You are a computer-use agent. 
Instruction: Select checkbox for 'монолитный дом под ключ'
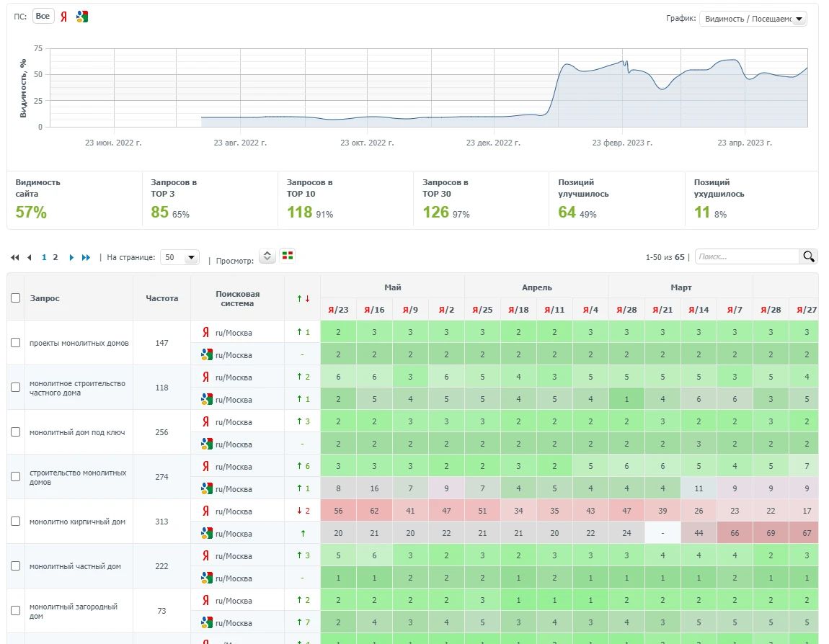click(16, 431)
